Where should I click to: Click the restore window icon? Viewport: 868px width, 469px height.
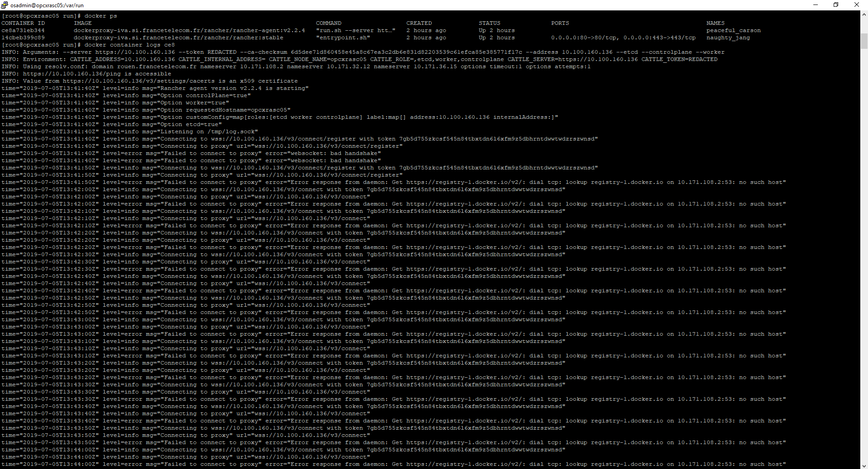point(836,5)
